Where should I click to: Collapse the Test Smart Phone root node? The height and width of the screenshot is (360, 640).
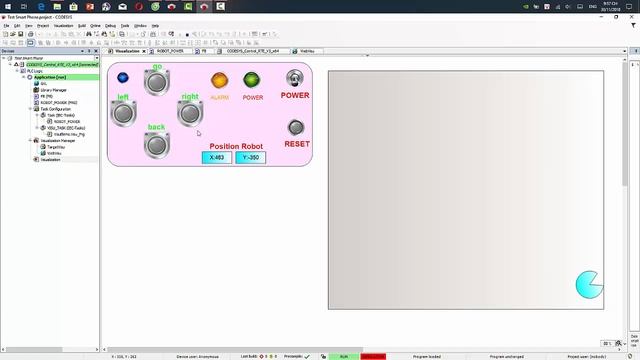tap(4, 58)
